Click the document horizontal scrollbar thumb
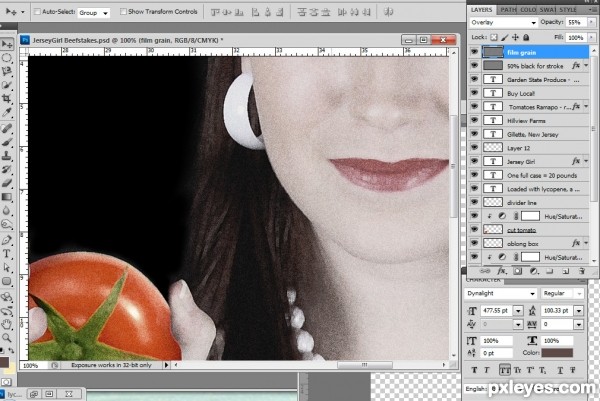The height and width of the screenshot is (401, 600). point(365,365)
